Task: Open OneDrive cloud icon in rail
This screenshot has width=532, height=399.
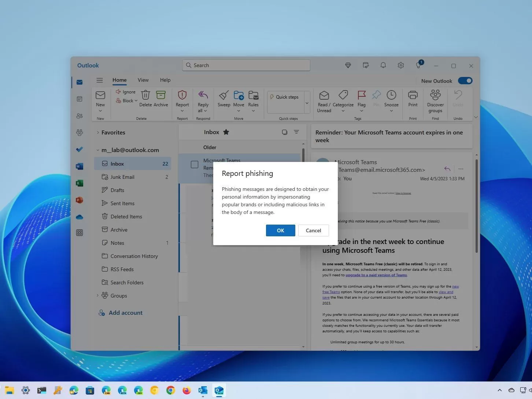Action: coord(80,217)
